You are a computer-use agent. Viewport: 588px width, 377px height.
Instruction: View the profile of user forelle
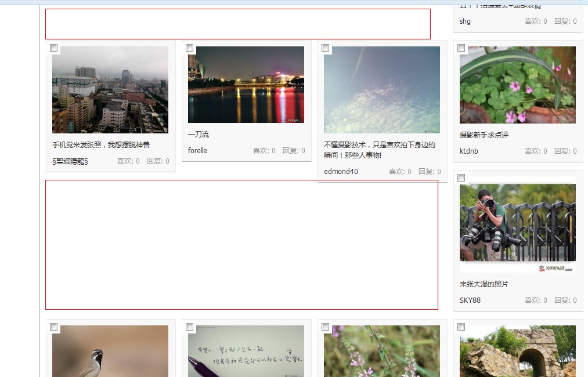pos(197,150)
